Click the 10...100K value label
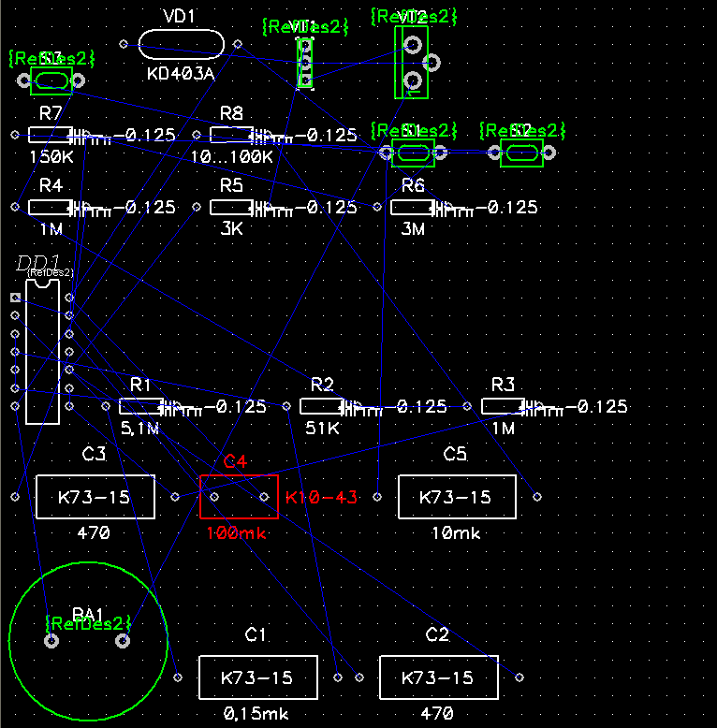The width and height of the screenshot is (717, 728). click(x=232, y=157)
